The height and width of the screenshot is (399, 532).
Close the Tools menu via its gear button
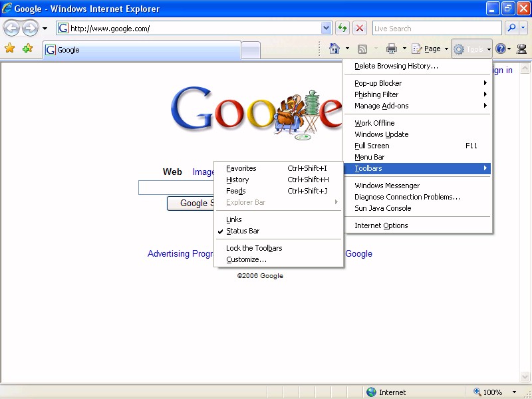(471, 49)
